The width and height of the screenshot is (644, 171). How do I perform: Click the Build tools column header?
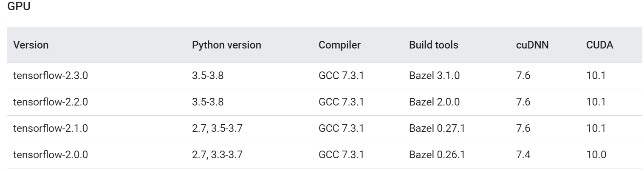point(434,45)
